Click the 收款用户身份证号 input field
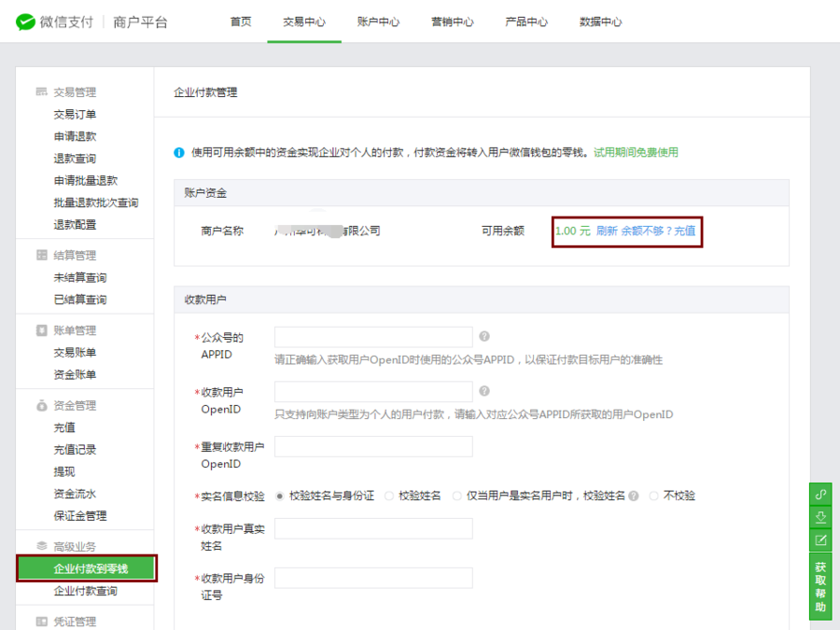Screen dimensions: 840x630 coord(373,578)
